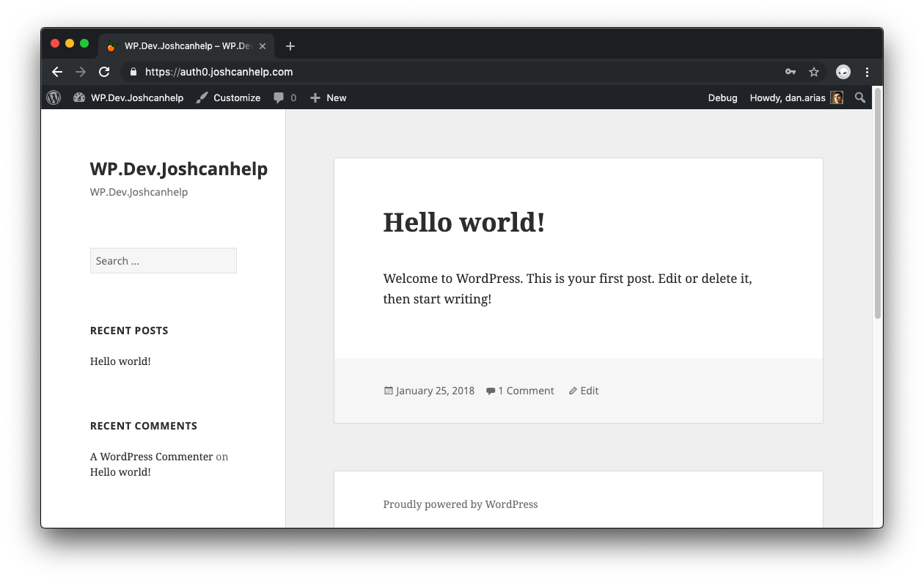
Task: Go back using the browser back arrow
Action: pyautogui.click(x=57, y=72)
